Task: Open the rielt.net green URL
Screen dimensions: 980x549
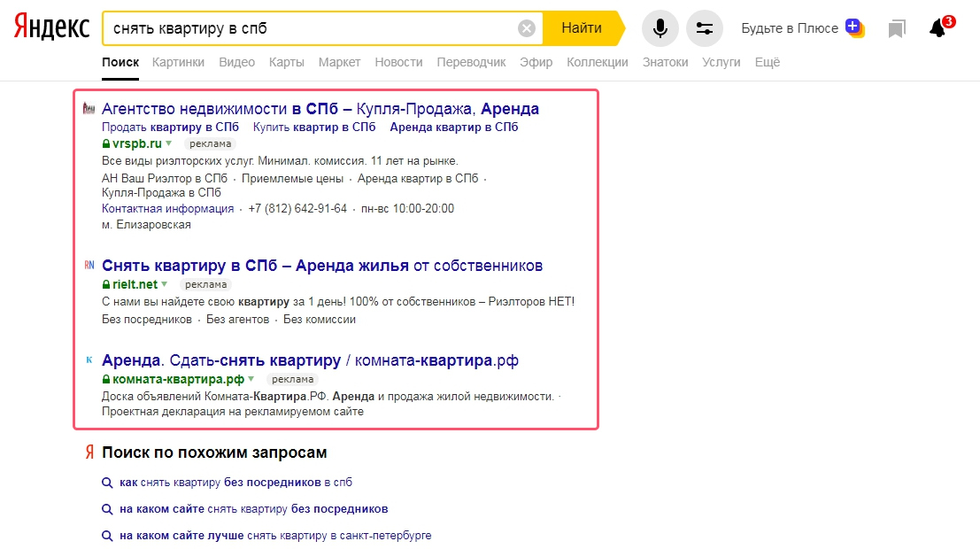Action: [135, 284]
